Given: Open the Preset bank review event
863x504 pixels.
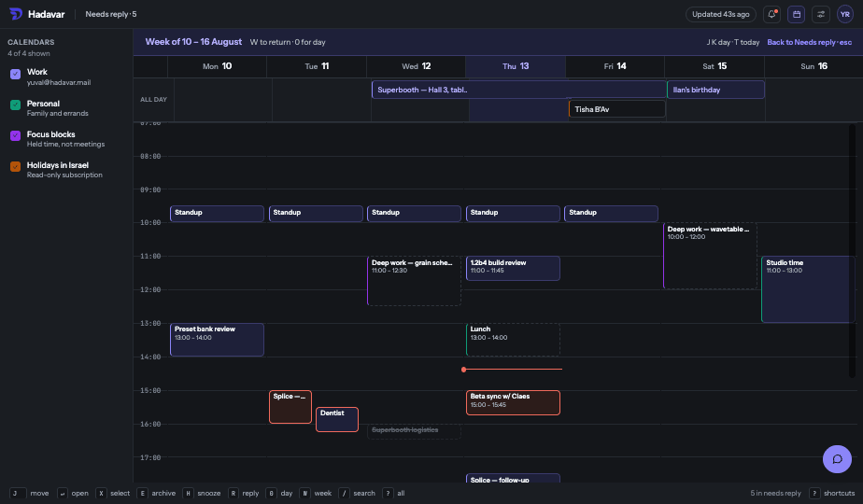Looking at the screenshot, I should [x=217, y=340].
